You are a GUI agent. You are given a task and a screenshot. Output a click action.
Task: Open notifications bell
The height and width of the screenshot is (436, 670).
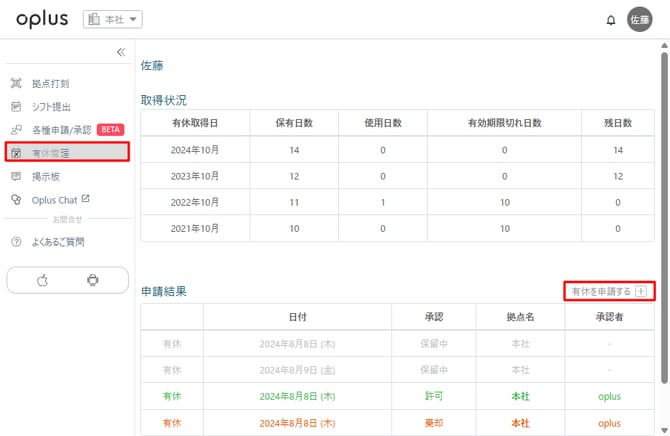611,20
